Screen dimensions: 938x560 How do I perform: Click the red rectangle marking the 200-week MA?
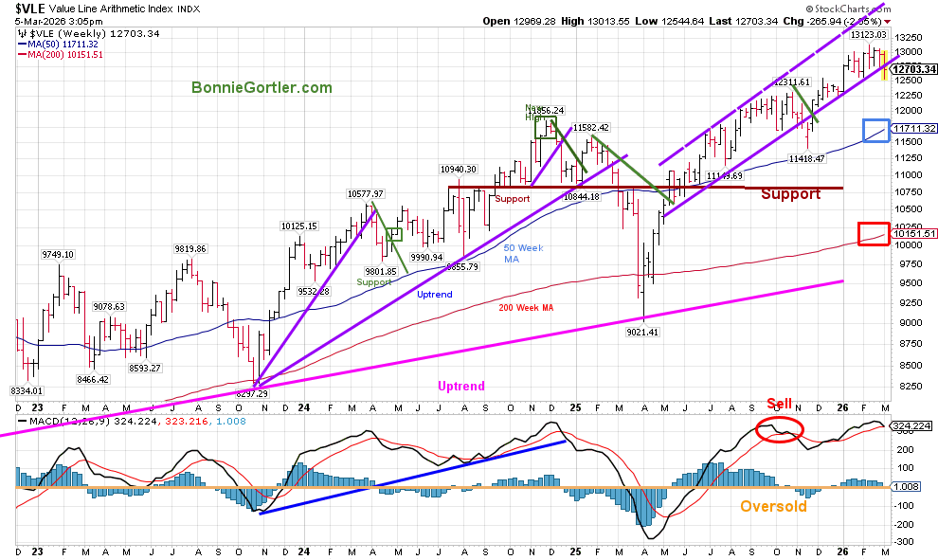[x=872, y=233]
